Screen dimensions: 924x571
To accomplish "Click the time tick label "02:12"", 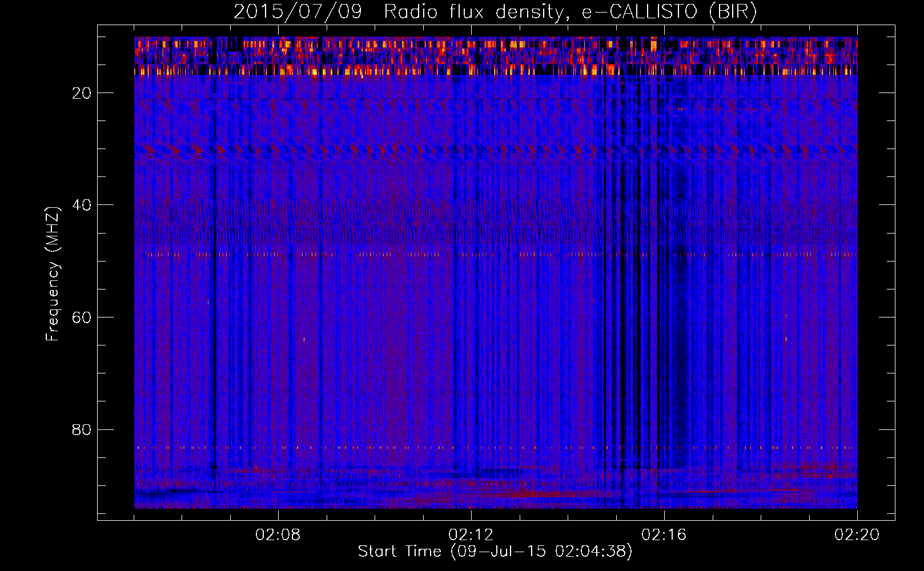I will point(471,535).
